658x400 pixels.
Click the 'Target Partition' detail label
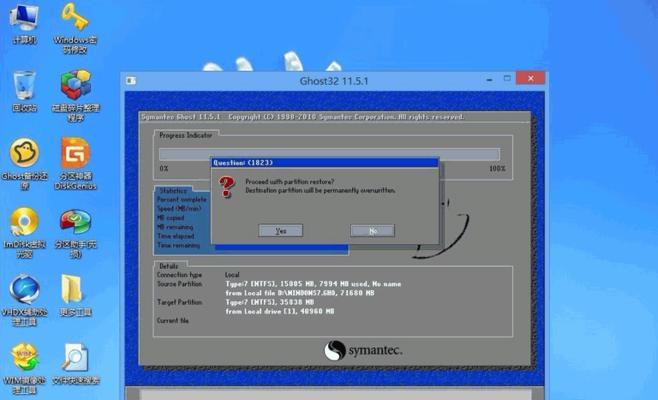click(x=179, y=302)
